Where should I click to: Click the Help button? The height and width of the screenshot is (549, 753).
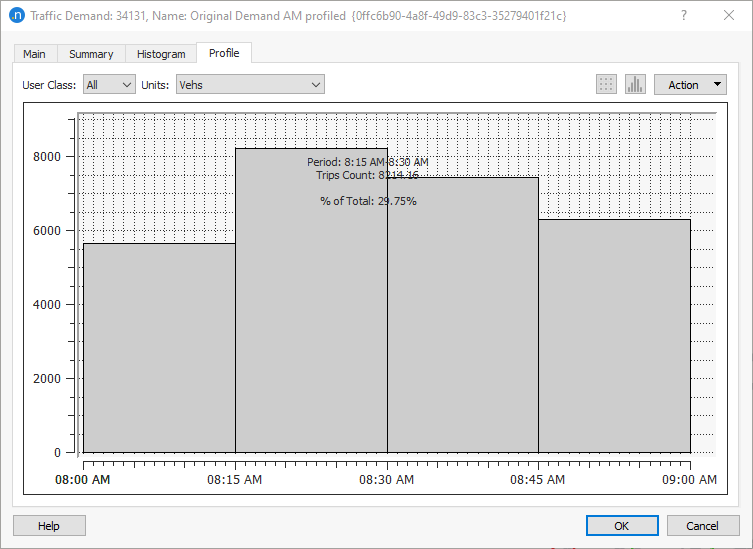[49, 525]
